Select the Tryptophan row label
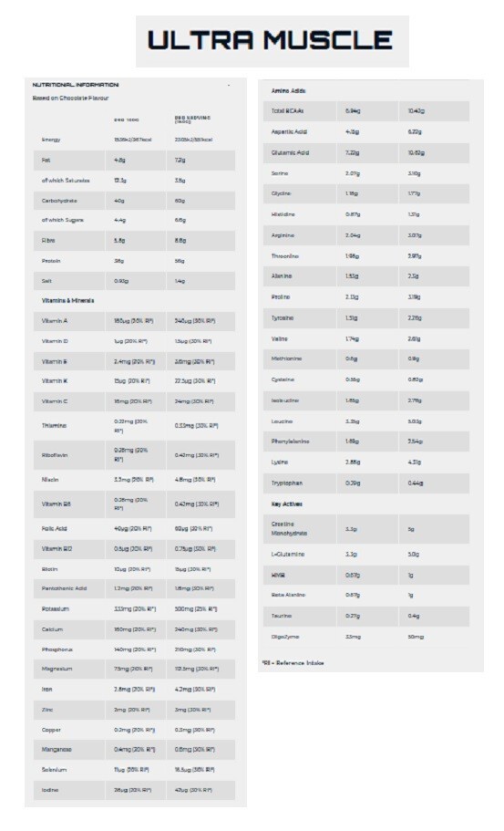The image size is (504, 831). pos(287,483)
